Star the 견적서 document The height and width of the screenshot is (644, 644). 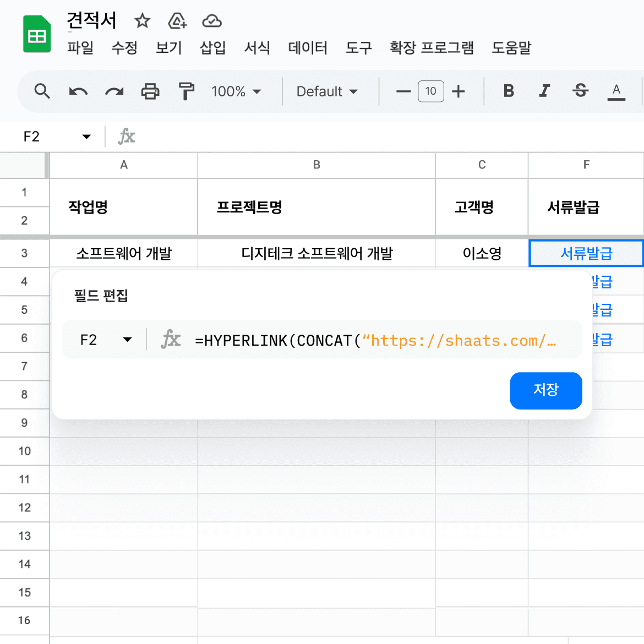[142, 20]
